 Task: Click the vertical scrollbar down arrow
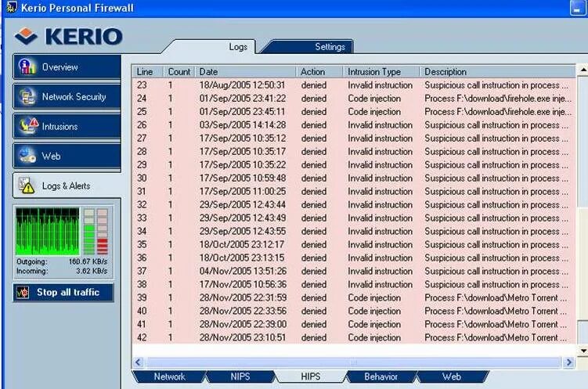click(x=583, y=351)
